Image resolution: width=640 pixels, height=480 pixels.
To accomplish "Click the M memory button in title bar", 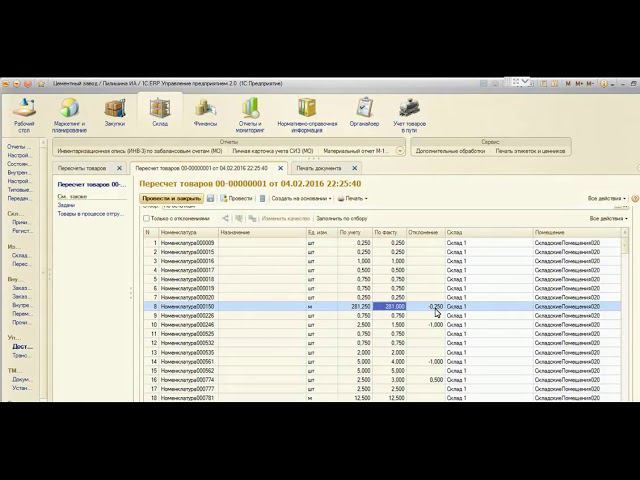I will (x=567, y=84).
